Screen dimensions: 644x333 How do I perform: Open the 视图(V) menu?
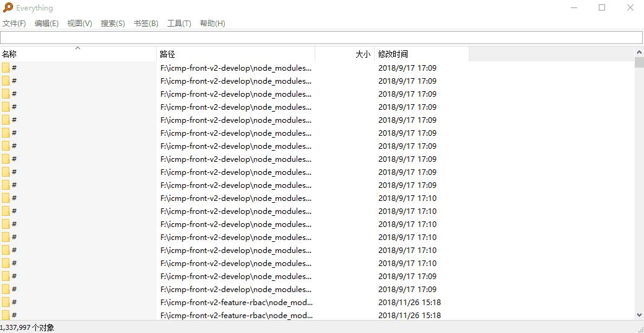pos(80,24)
